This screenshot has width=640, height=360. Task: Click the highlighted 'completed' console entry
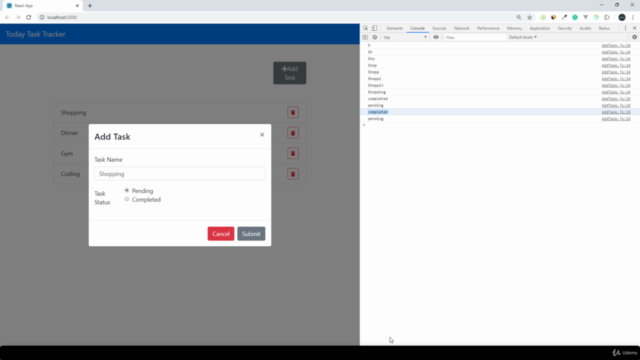pos(378,112)
